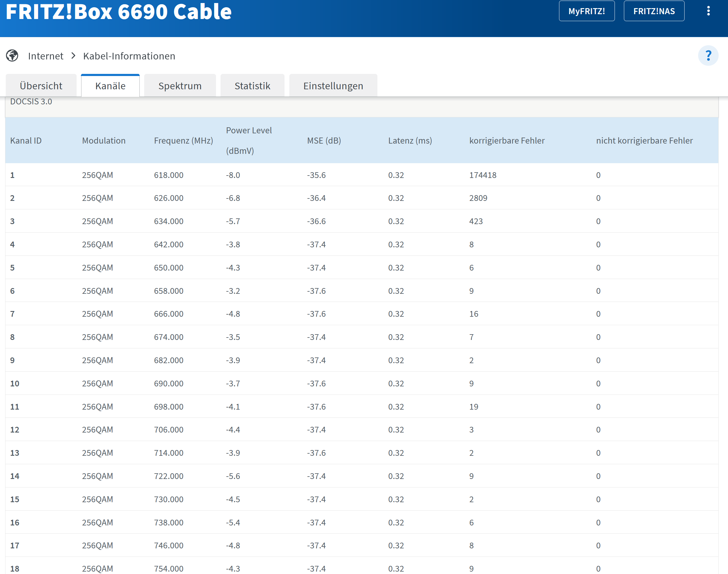Open the FRITZ!NAS button
728x574 pixels.
pyautogui.click(x=654, y=11)
